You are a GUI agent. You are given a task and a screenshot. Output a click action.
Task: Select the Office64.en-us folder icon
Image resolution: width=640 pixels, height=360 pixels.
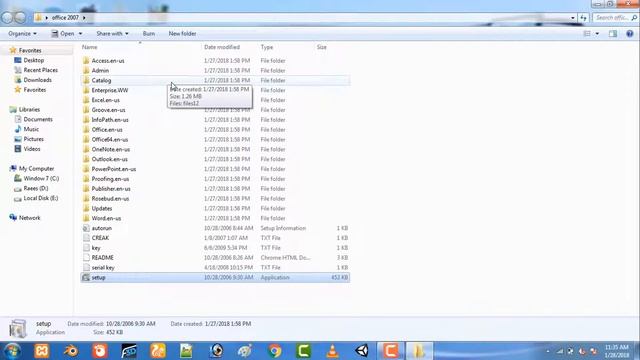pyautogui.click(x=86, y=139)
